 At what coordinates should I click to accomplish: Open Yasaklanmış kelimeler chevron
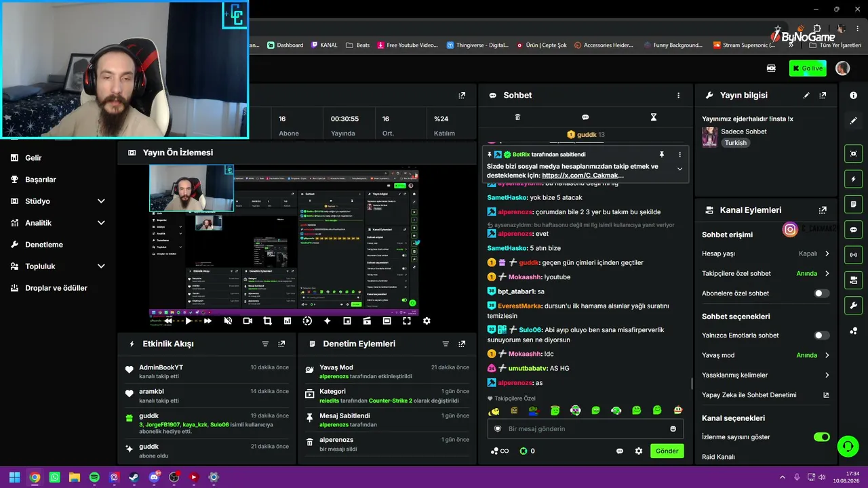click(827, 375)
